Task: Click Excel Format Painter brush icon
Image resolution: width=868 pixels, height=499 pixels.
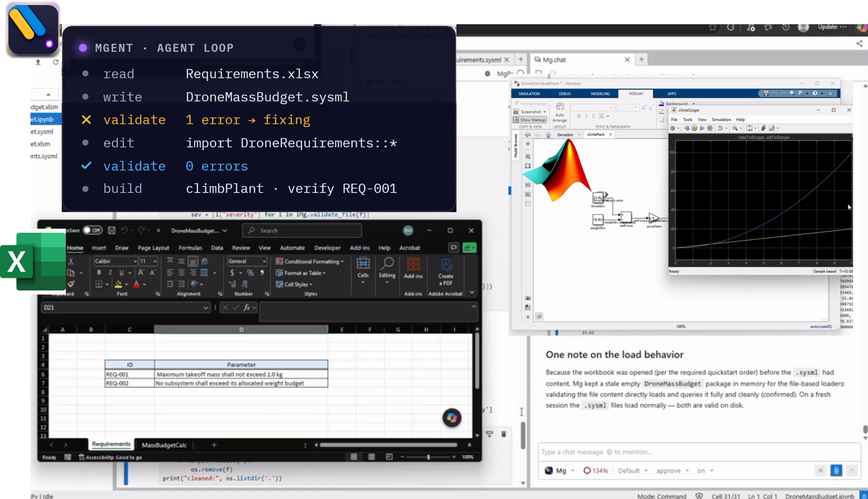Action: tap(71, 284)
